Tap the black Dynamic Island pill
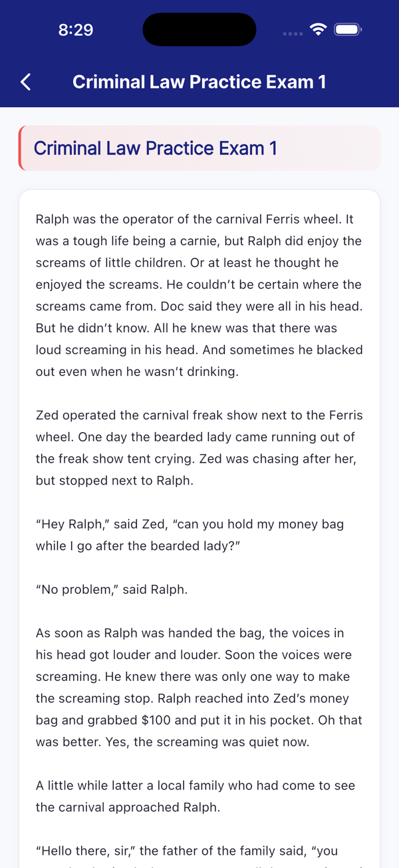 (199, 29)
